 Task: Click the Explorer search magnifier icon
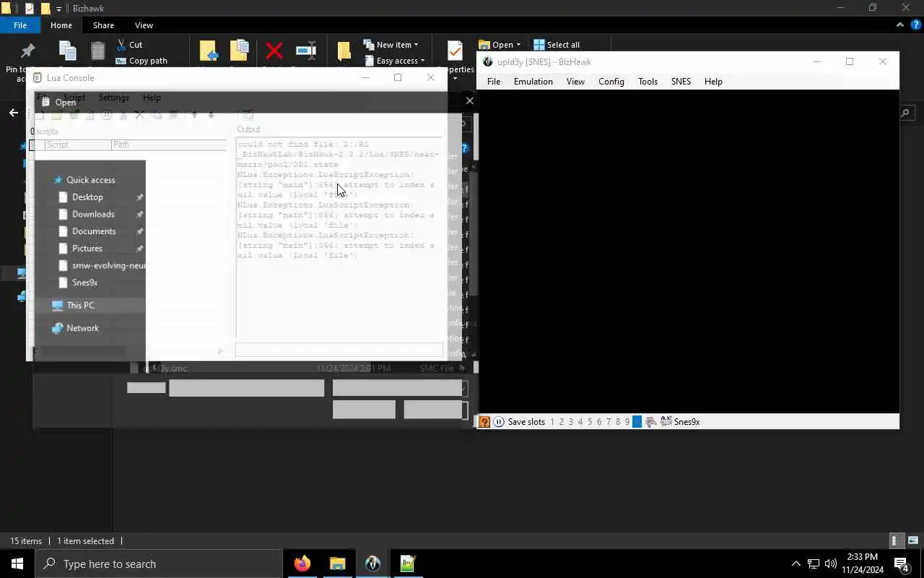click(x=905, y=113)
